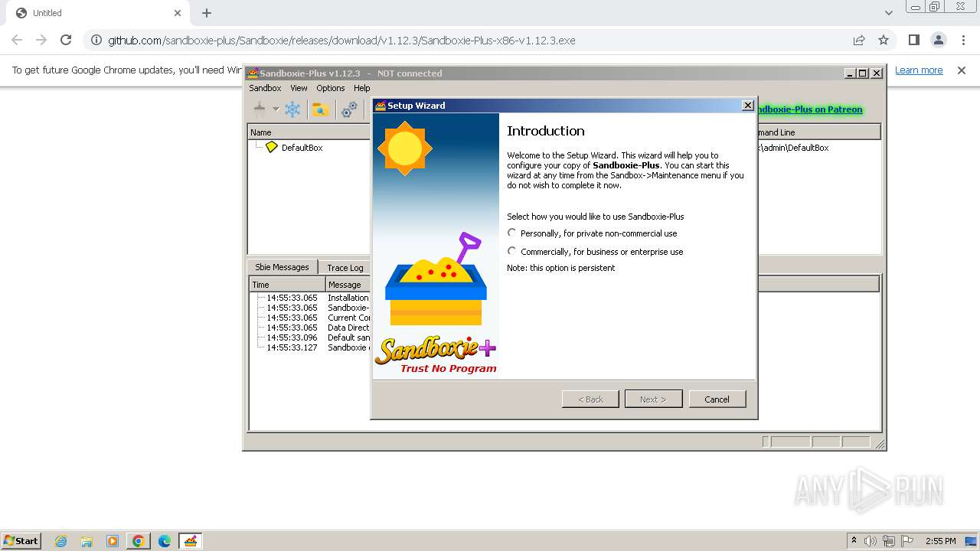980x551 pixels.
Task: Click the Chrome taskbar icon
Action: (139, 541)
